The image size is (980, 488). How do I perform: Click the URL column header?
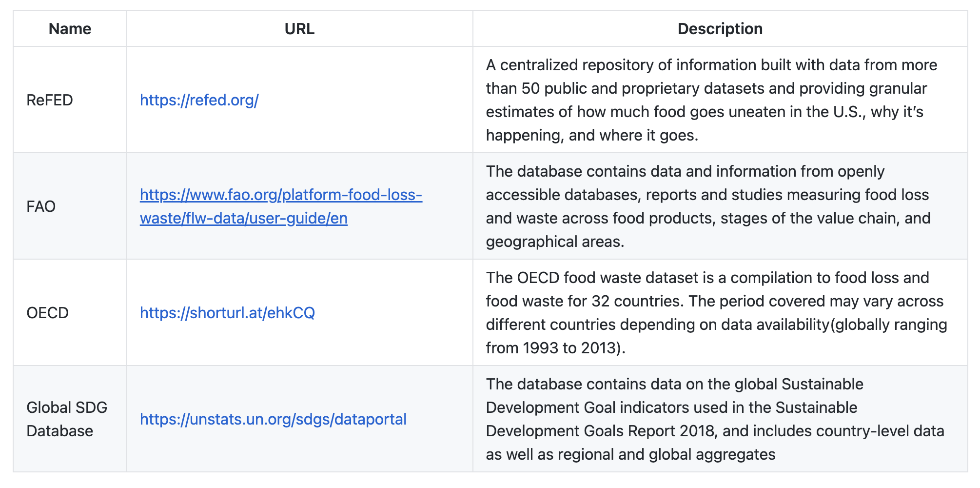coord(299,29)
